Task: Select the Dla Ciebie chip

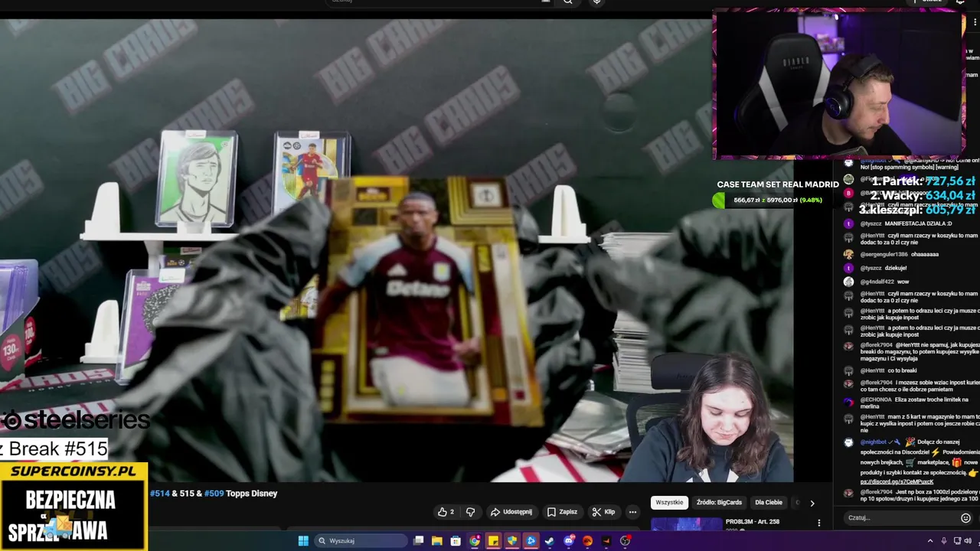Action: point(769,503)
